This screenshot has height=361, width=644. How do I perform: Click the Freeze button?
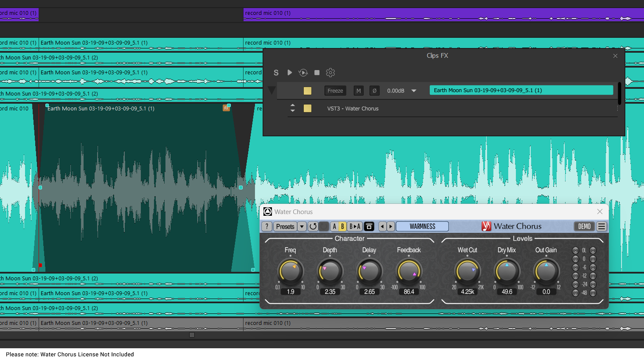[x=335, y=90]
